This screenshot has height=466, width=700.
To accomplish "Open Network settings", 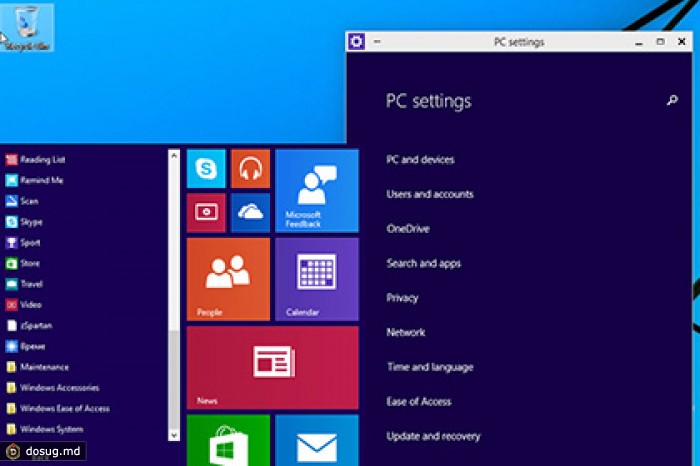I will [x=405, y=333].
